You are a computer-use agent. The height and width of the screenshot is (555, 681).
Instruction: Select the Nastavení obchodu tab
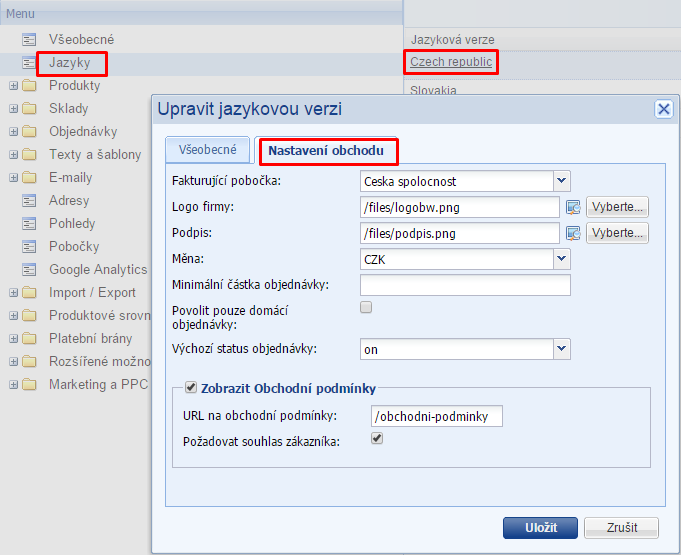[326, 151]
